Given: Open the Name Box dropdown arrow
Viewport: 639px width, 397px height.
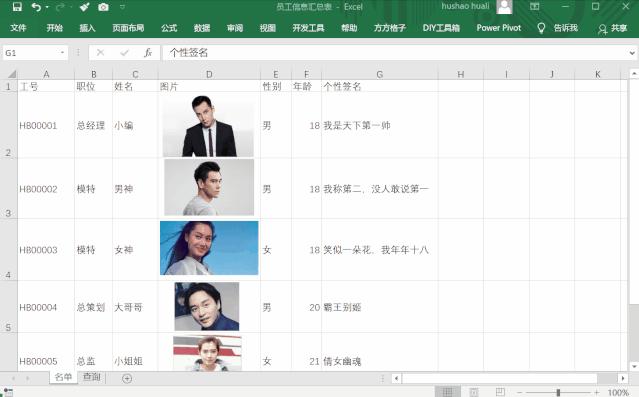Looking at the screenshot, I should [x=62, y=53].
